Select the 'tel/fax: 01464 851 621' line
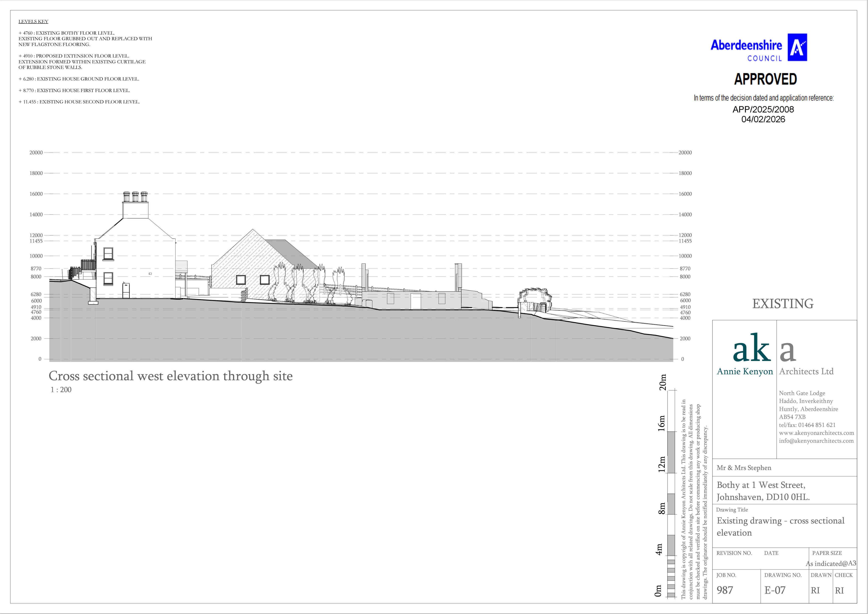The width and height of the screenshot is (868, 614). pos(807,425)
